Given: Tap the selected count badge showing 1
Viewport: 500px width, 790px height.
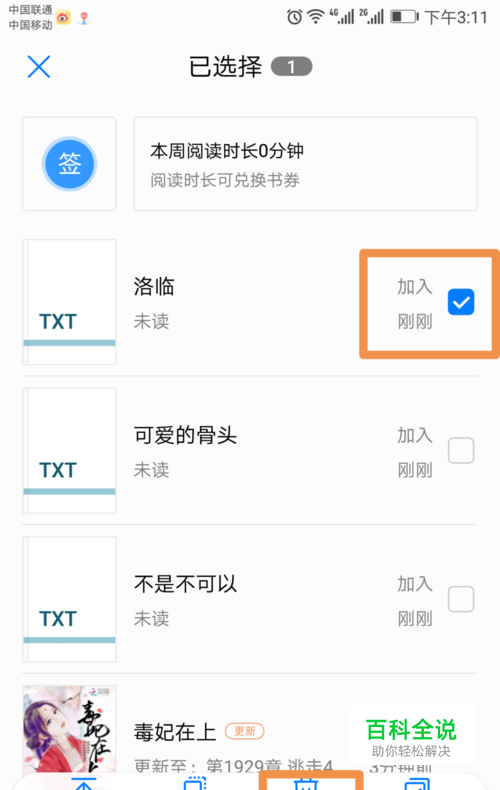Looking at the screenshot, I should pyautogui.click(x=291, y=67).
